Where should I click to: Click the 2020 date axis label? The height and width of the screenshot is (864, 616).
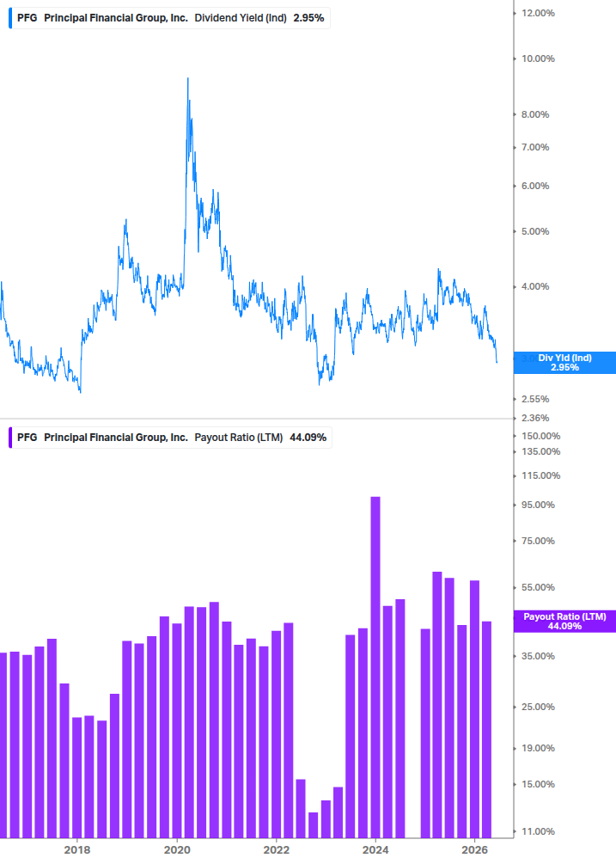coord(177,849)
